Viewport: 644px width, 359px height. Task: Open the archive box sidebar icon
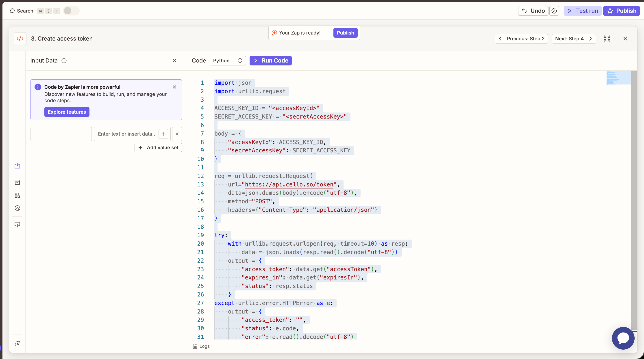point(17,182)
